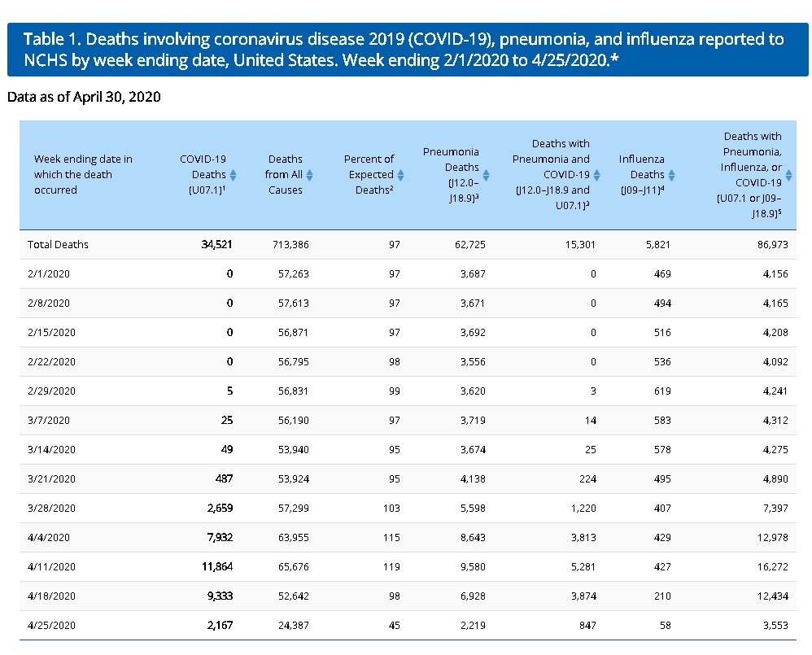The width and height of the screenshot is (812, 655).
Task: Click all-cause deaths 57,263 in 2/1/2020 row
Action: pyautogui.click(x=293, y=274)
